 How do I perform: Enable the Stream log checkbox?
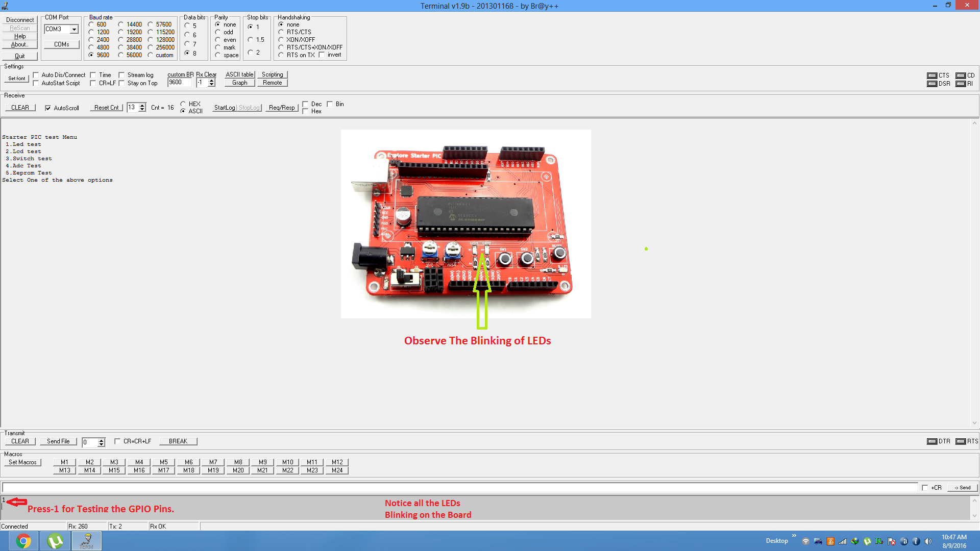(x=122, y=75)
